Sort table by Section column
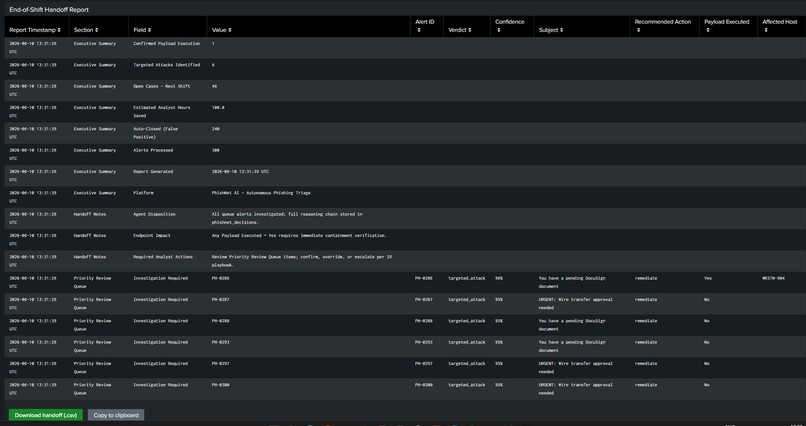 (x=86, y=30)
